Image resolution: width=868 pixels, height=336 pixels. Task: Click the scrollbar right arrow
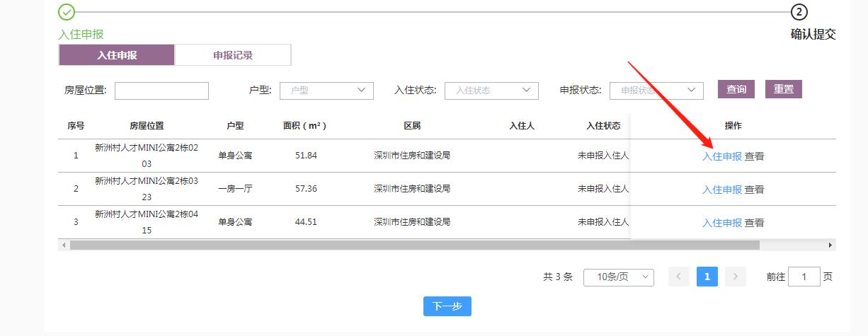coord(830,245)
